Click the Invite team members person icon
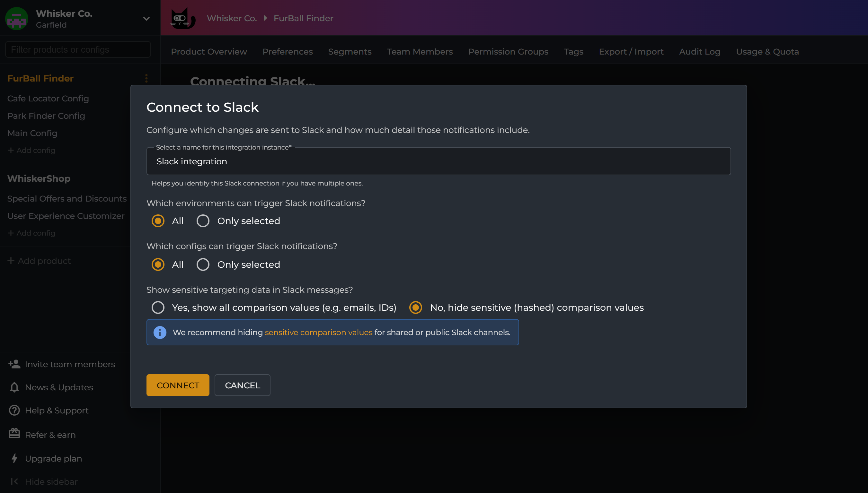868x493 pixels. point(13,364)
